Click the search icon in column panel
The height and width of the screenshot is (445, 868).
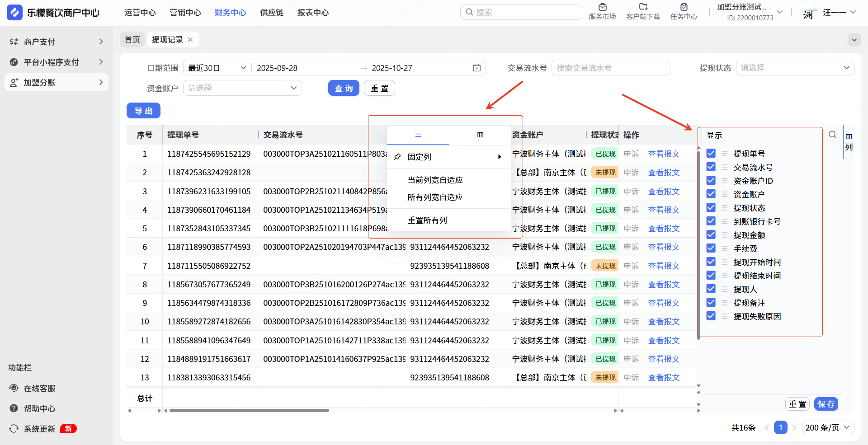[832, 135]
